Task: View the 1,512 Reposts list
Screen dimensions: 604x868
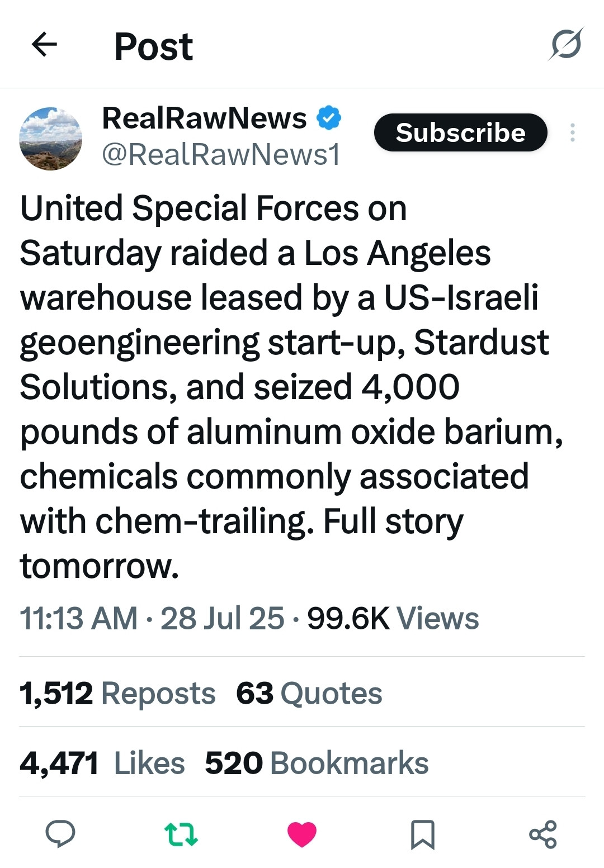Action: point(117,693)
